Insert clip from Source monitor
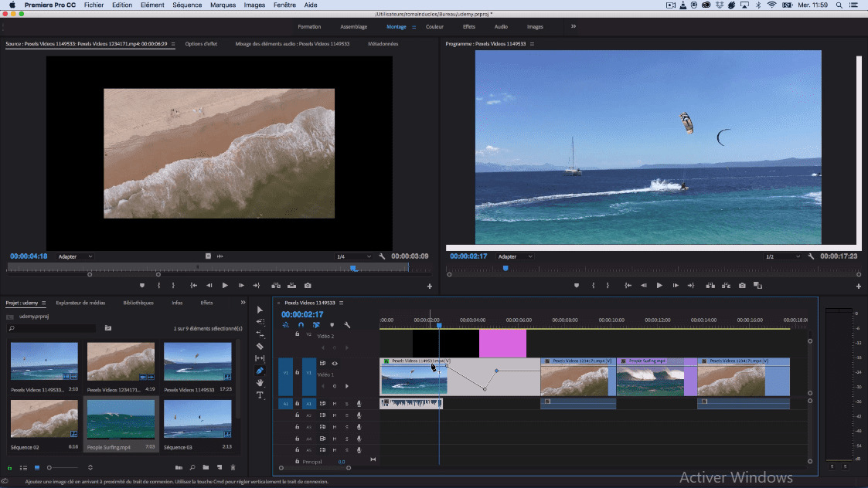868x488 pixels. pyautogui.click(x=276, y=286)
